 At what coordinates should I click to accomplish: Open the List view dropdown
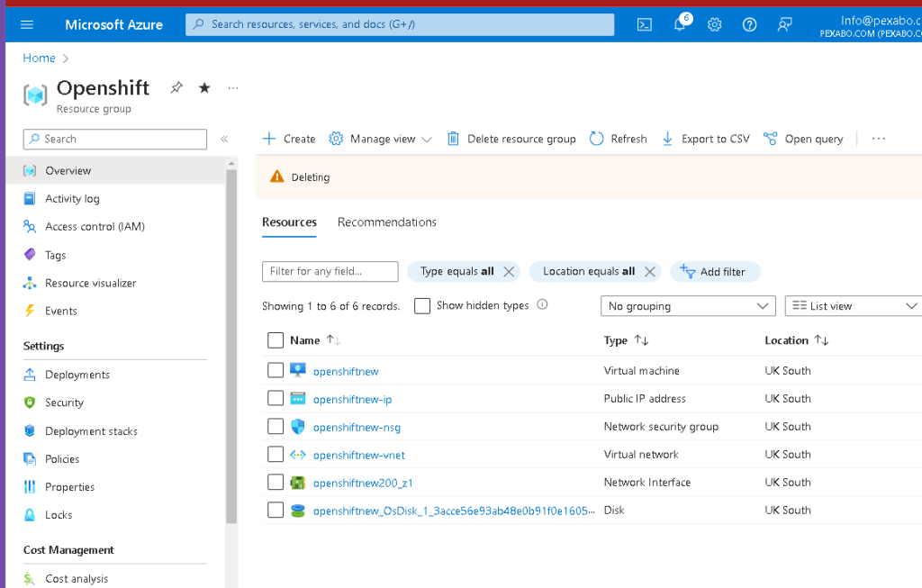(854, 306)
